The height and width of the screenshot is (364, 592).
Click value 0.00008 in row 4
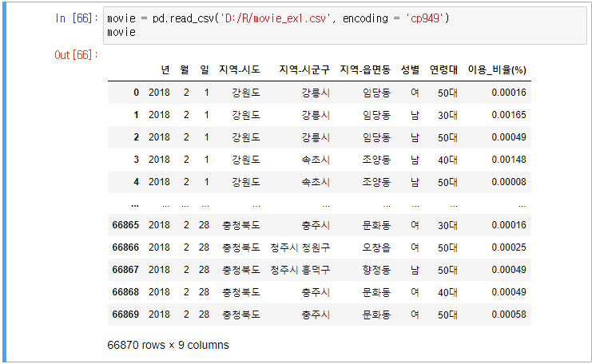click(x=509, y=182)
